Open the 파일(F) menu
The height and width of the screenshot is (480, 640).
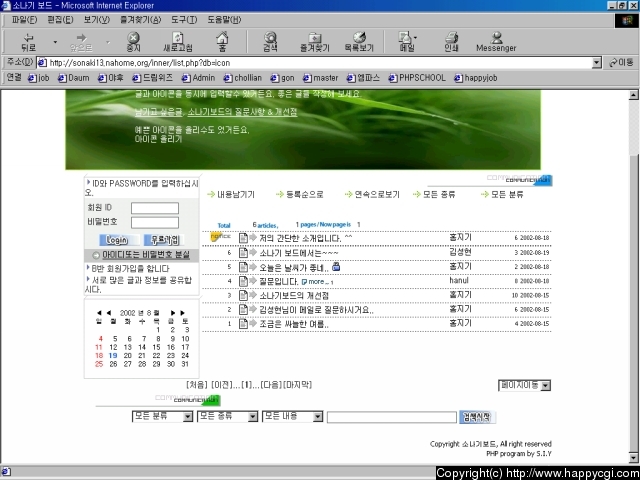[24, 20]
